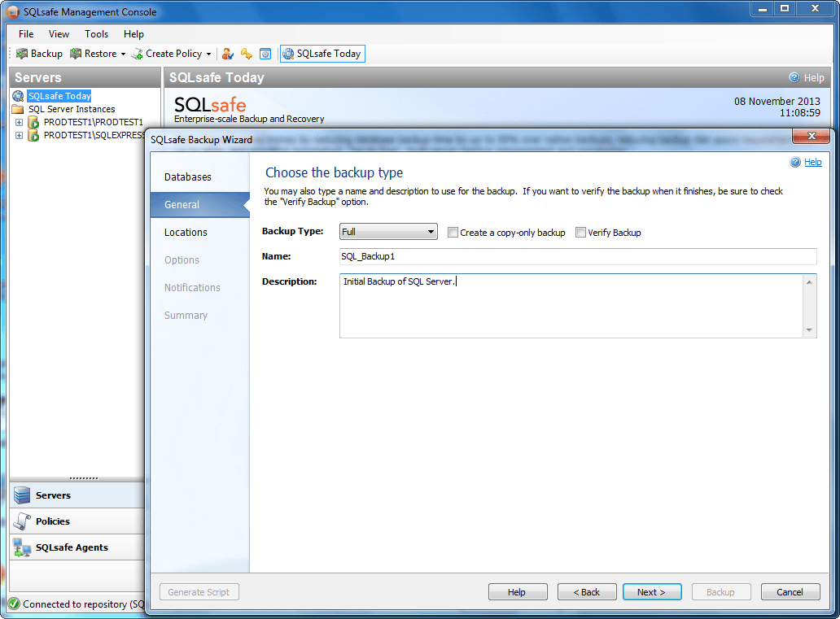The image size is (840, 619).
Task: Click the Help icon in SQLsafe Today header
Action: click(x=794, y=77)
